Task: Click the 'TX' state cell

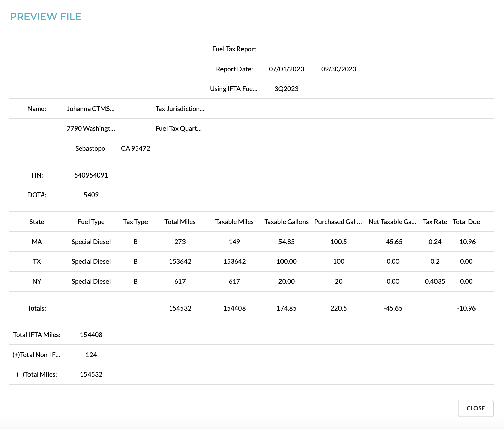Action: pos(37,261)
